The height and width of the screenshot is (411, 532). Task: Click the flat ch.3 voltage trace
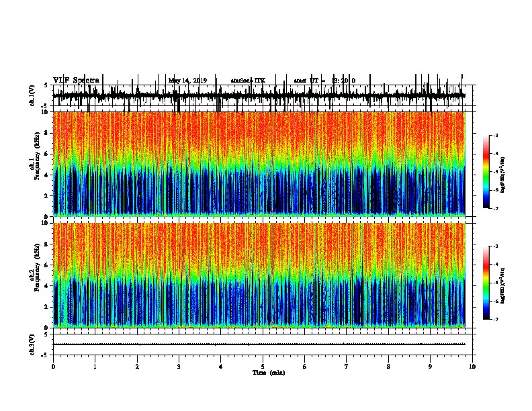pyautogui.click(x=259, y=345)
